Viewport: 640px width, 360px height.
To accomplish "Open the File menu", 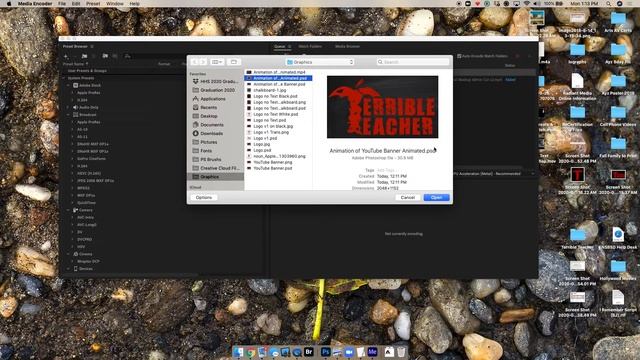I will [x=62, y=3].
